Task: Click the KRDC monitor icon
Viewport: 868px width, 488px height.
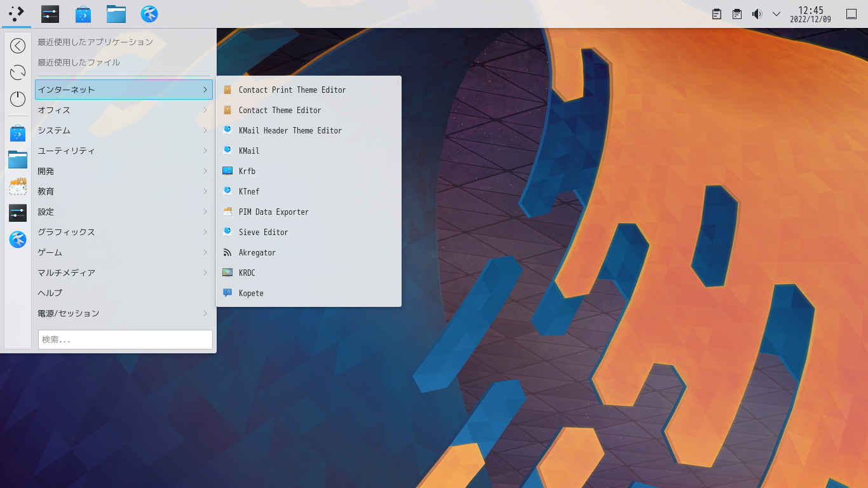Action: click(227, 273)
